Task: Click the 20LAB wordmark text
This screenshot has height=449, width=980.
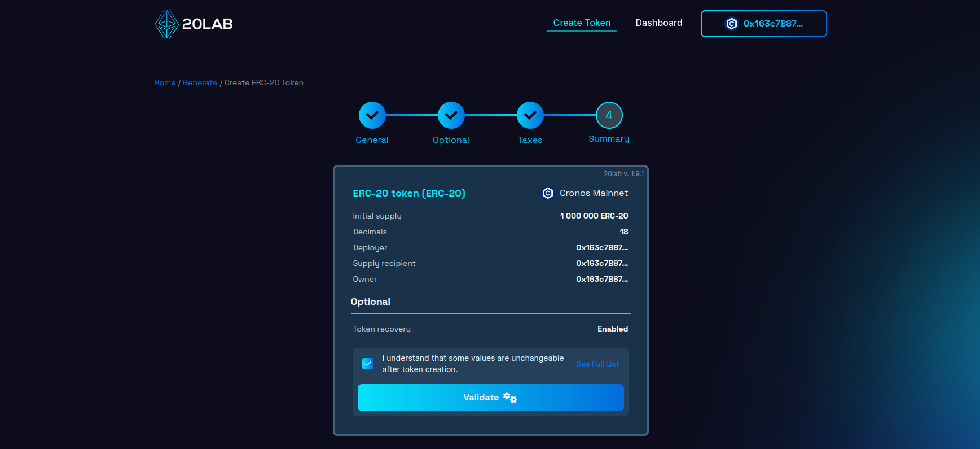Action: [x=208, y=24]
